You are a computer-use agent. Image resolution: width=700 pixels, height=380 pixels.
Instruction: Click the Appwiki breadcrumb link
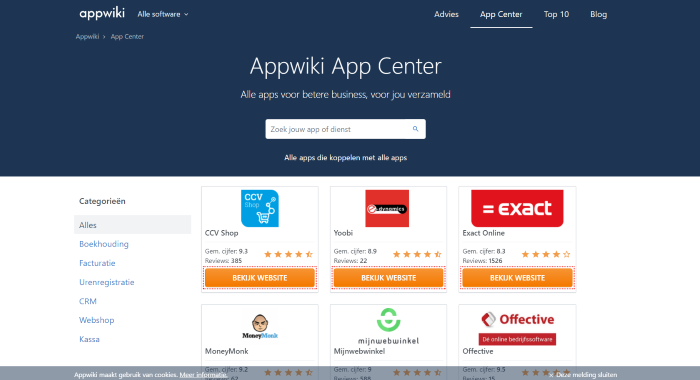pos(87,37)
